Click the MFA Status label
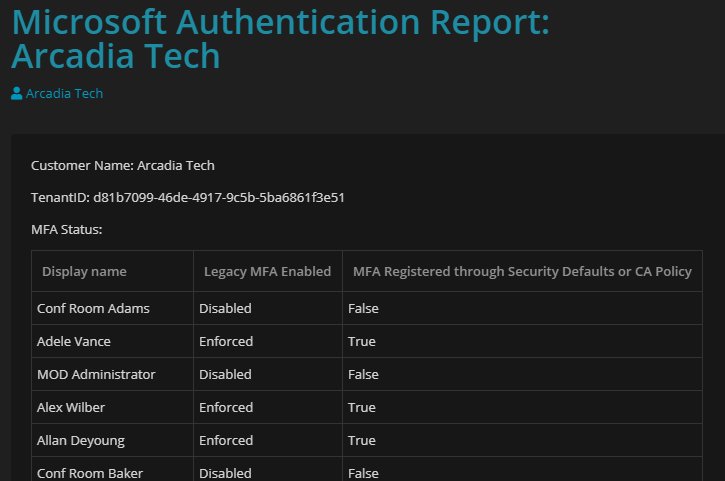 67,229
